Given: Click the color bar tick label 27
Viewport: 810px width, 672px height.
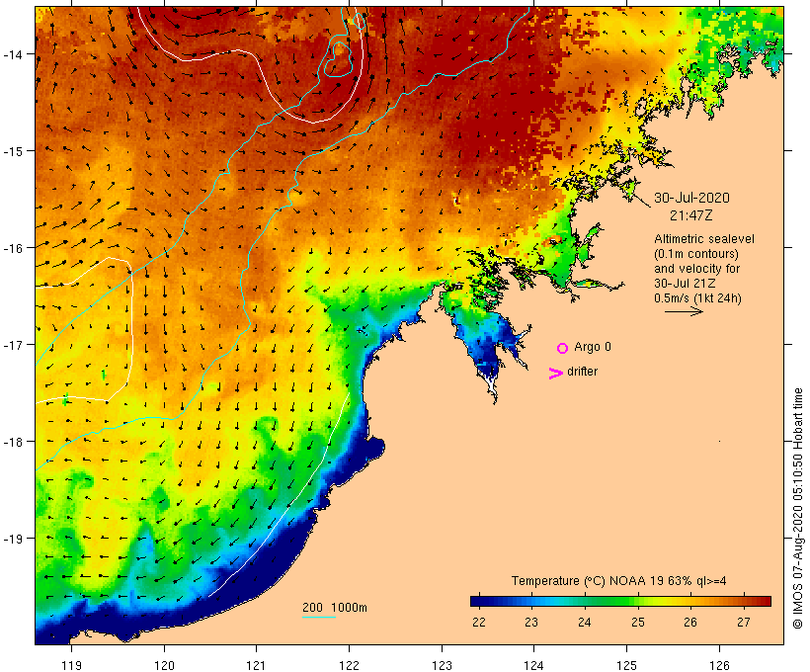Looking at the screenshot, I should click(744, 622).
